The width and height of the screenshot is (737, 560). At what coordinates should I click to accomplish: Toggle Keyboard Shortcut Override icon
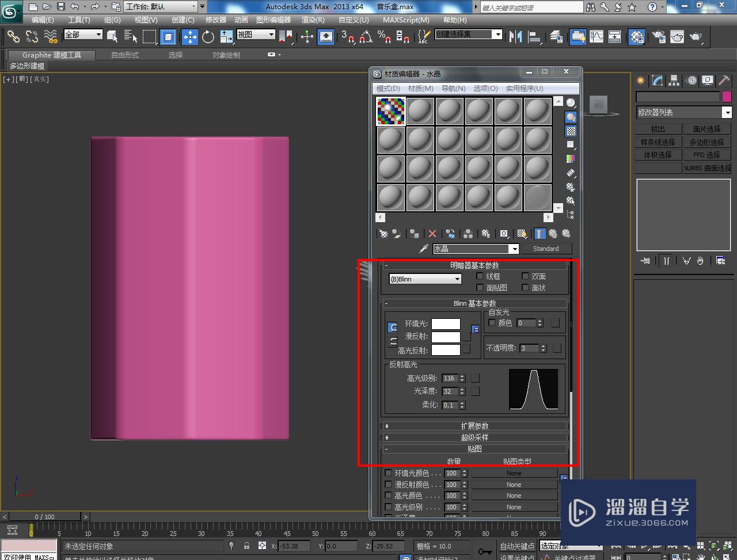326,37
